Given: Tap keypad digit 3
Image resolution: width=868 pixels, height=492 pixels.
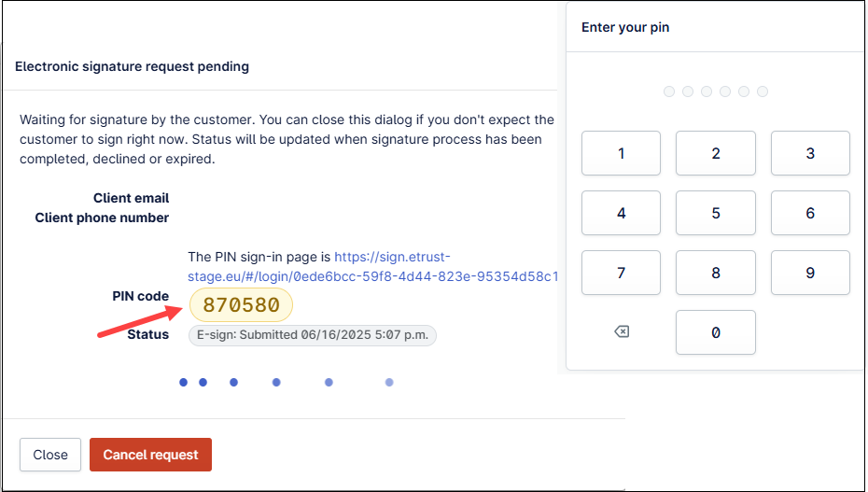Looking at the screenshot, I should tap(810, 153).
